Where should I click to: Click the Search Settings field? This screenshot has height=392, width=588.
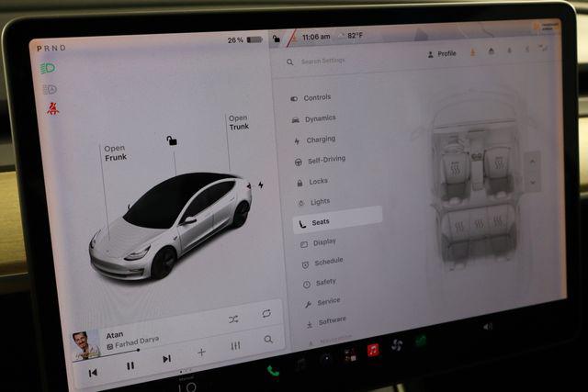[322, 61]
